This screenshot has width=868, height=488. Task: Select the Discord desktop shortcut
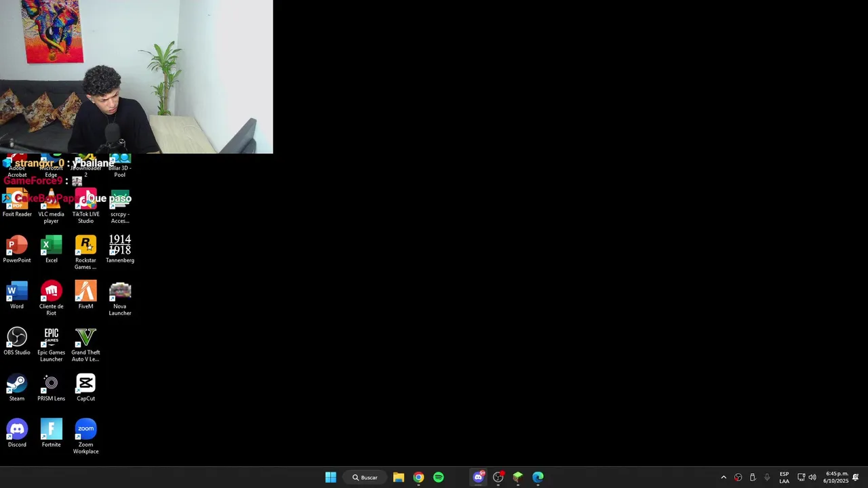point(17,434)
